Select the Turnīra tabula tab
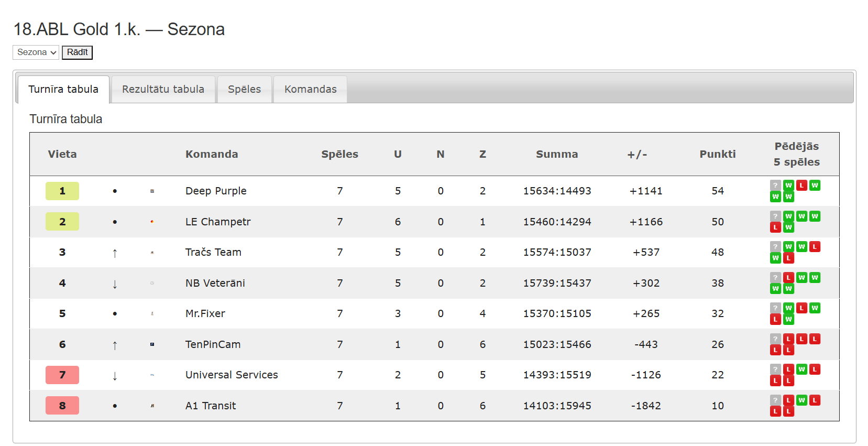Image resolution: width=868 pixels, height=446 pixels. [63, 89]
